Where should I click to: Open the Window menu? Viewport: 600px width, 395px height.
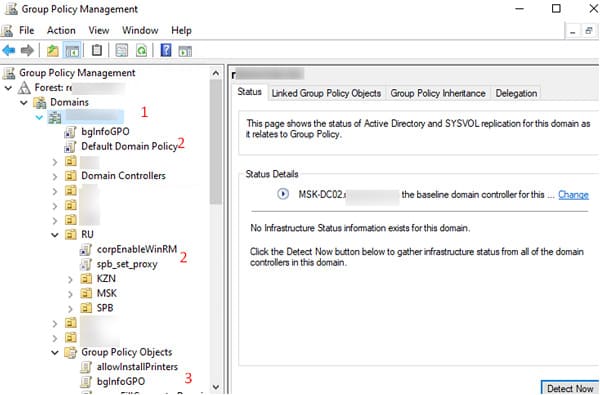click(140, 30)
